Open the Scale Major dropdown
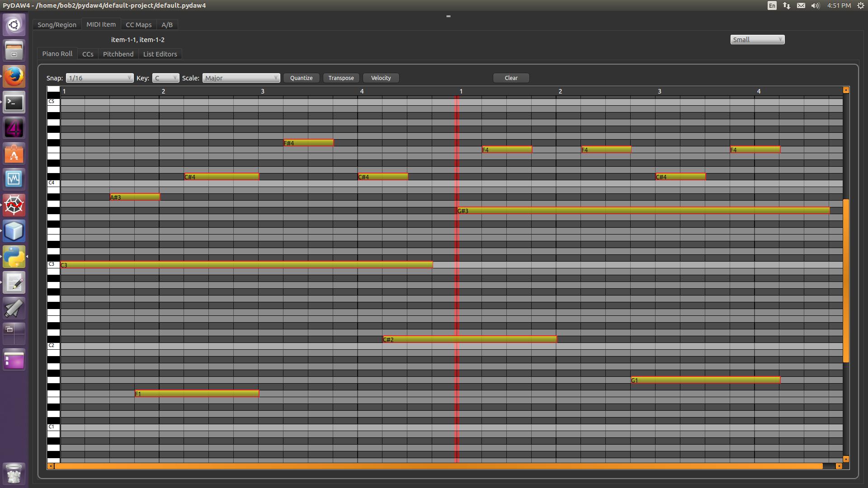 tap(241, 78)
